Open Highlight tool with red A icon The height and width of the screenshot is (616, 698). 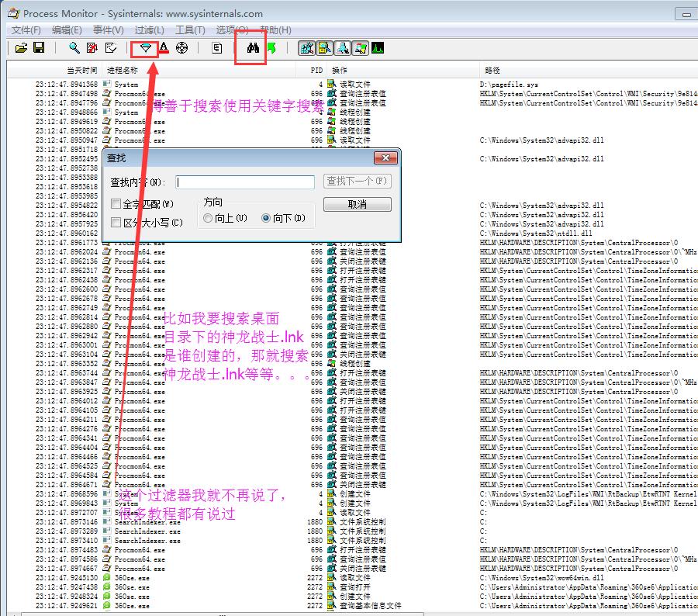tap(164, 48)
